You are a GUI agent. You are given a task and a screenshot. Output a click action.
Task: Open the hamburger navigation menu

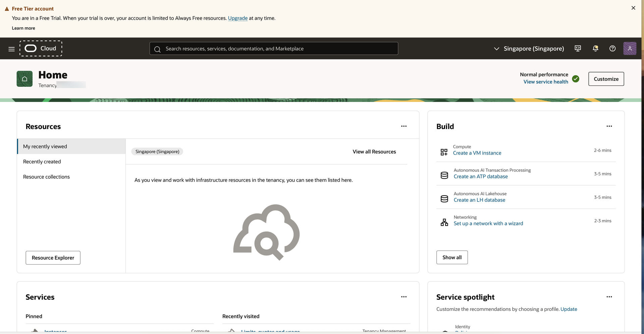[x=11, y=49]
